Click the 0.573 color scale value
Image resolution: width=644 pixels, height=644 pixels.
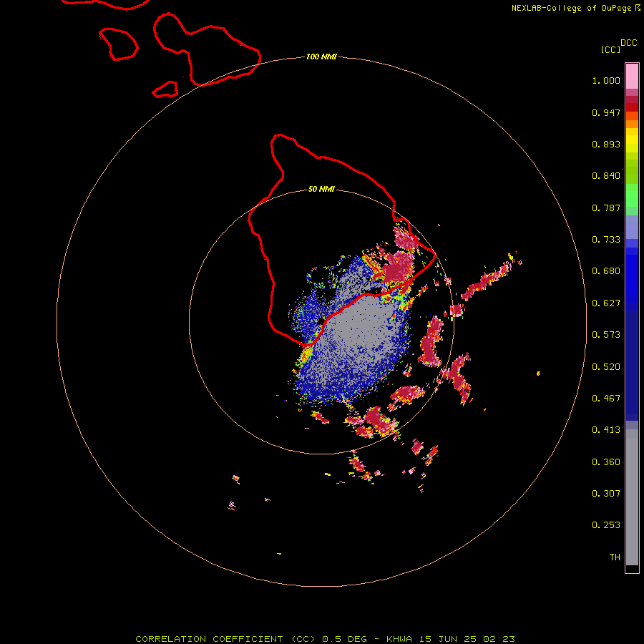[x=606, y=335]
